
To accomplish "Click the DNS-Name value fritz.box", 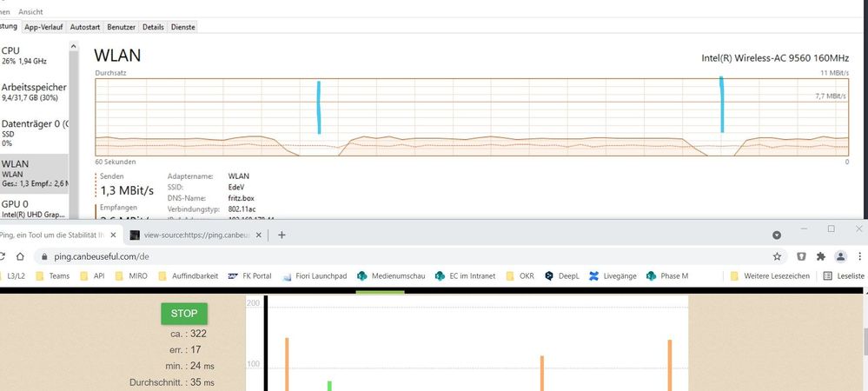I will (242, 198).
